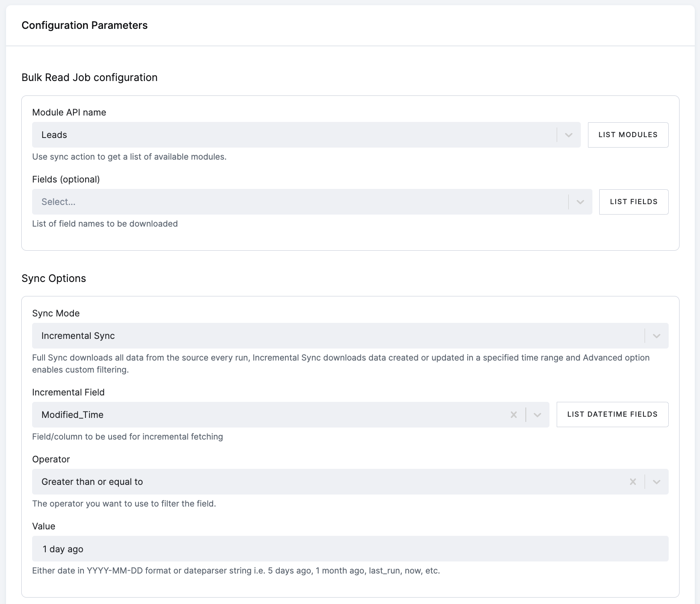Open the Leads module selector
This screenshot has height=604, width=700.
[x=281, y=135]
